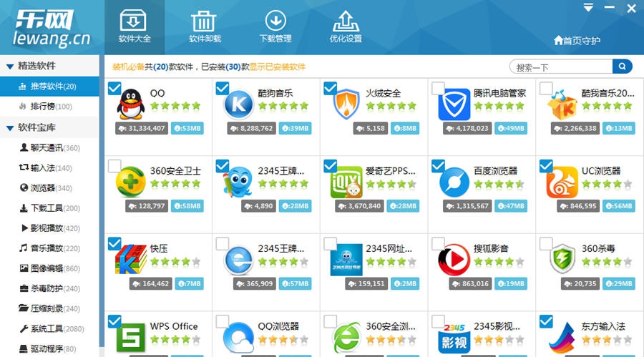This screenshot has width=644, height=357.
Task: Check the 360安全卫士 checkbox
Action: pos(114,166)
